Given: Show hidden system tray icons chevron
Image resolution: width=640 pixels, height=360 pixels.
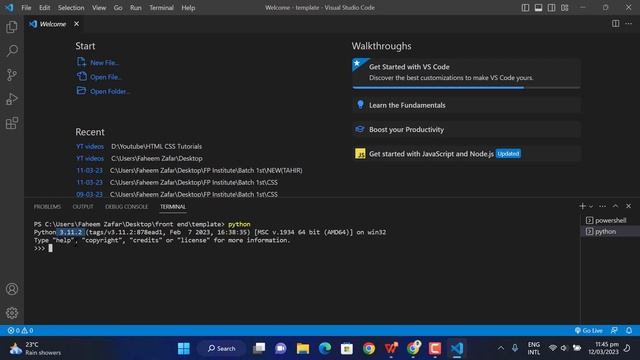Looking at the screenshot, I should pos(501,348).
